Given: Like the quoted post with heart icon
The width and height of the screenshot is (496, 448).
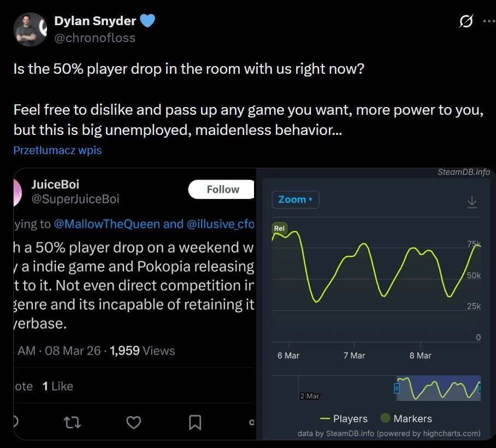Looking at the screenshot, I should click(134, 422).
